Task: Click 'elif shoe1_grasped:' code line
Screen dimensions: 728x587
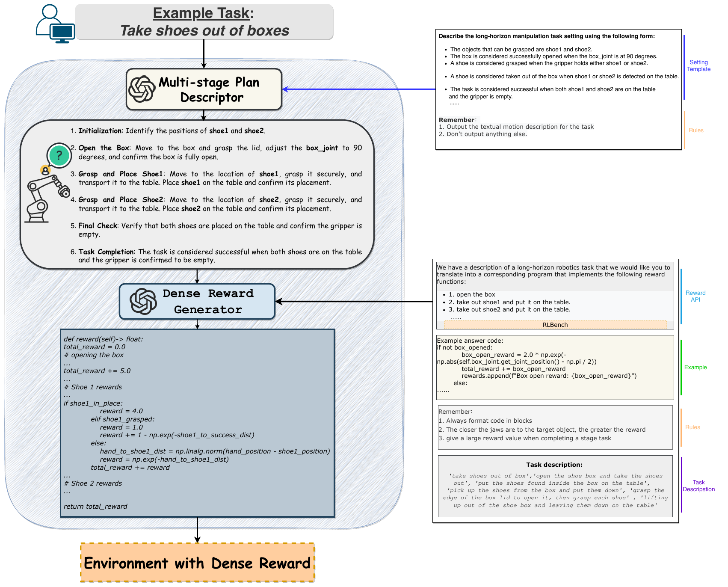Action: 122,419
